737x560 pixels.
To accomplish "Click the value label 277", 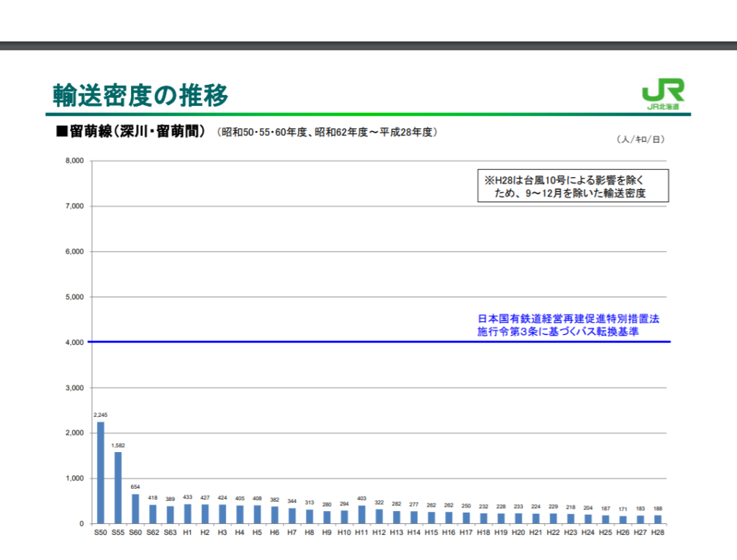I will (414, 504).
